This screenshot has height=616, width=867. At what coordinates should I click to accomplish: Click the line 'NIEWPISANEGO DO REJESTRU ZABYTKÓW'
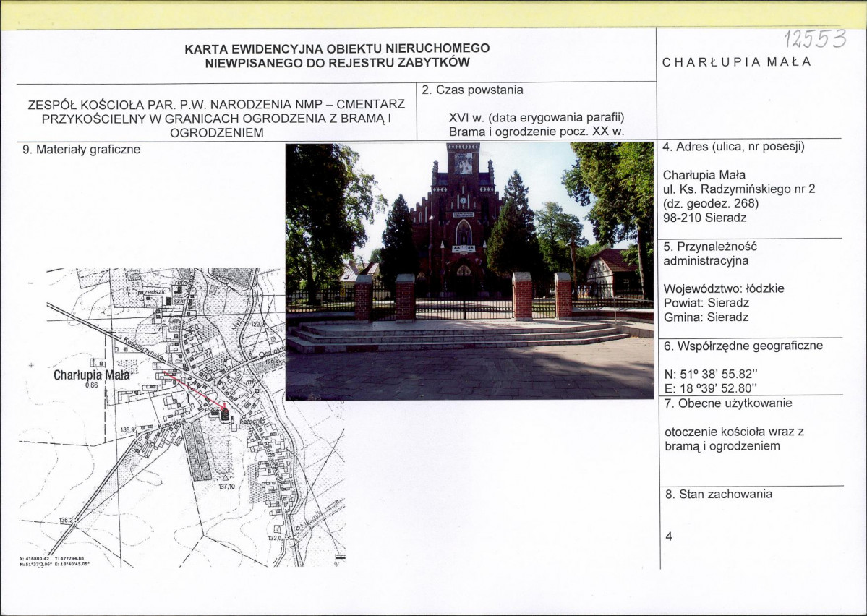pos(337,62)
